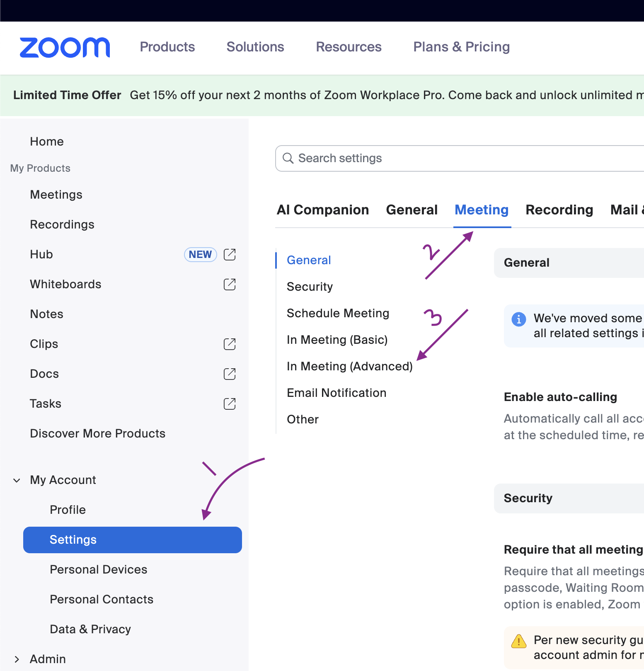644x671 pixels.
Task: Jump to In Meeting (Advanced) section
Action: tap(349, 366)
